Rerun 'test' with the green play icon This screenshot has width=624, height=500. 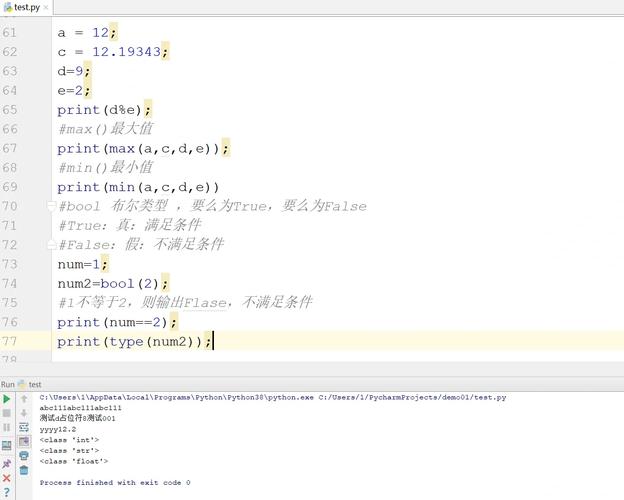click(x=6, y=398)
